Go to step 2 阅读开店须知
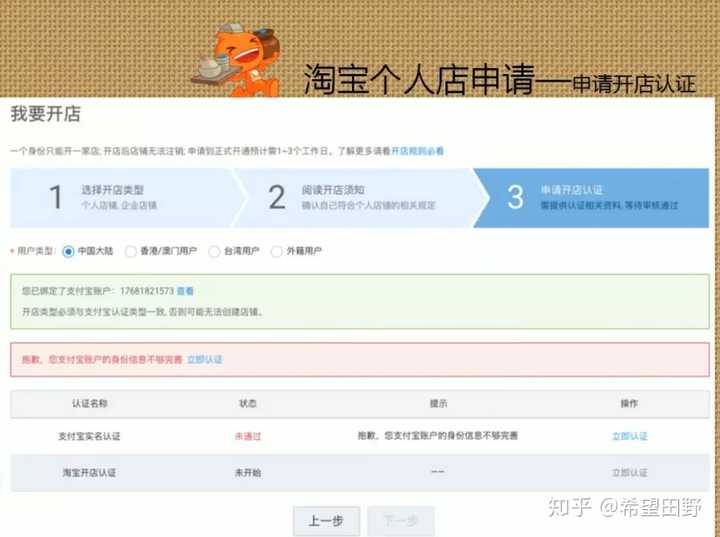 (356, 198)
